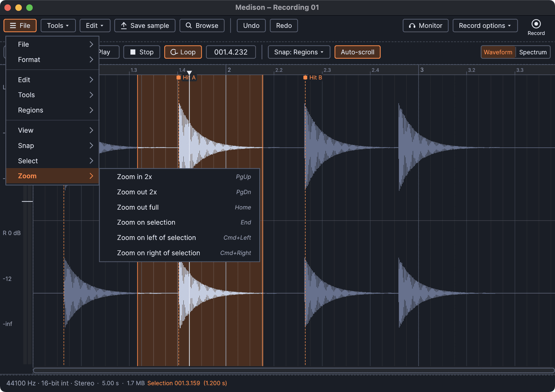The image size is (555, 392).
Task: Choose Zoom out 2x
Action: 179,192
